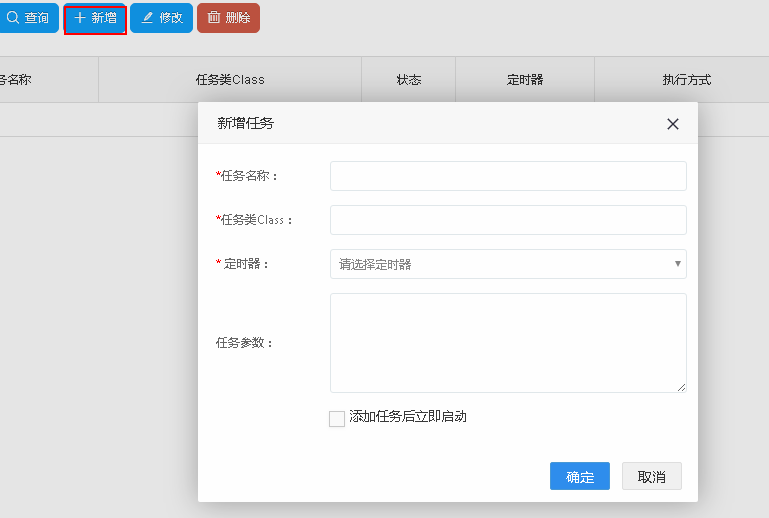The height and width of the screenshot is (518, 769).
Task: Select the 定时器 table column header
Action: click(x=525, y=80)
